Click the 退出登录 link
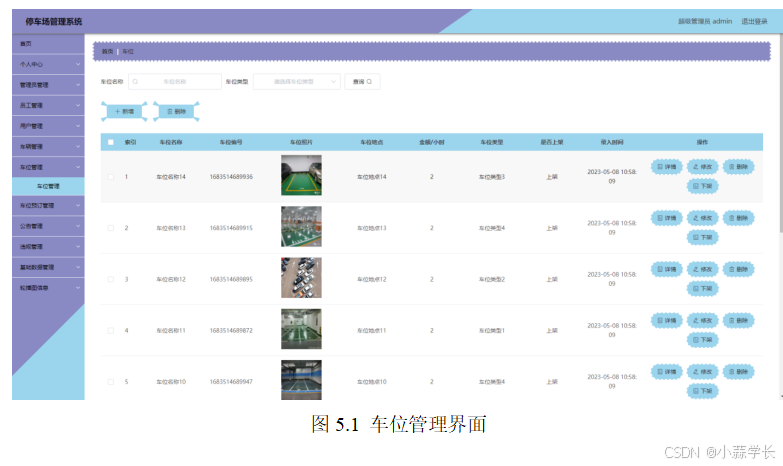783x466 pixels. [x=754, y=21]
